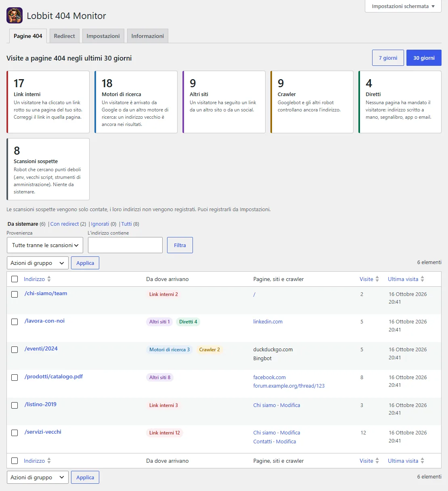
Task: Click the Lobbit 404 Monitor logo icon
Action: coord(15,15)
